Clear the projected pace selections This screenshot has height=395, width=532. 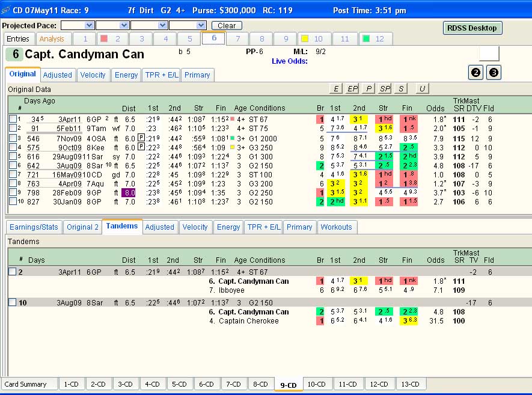point(227,26)
